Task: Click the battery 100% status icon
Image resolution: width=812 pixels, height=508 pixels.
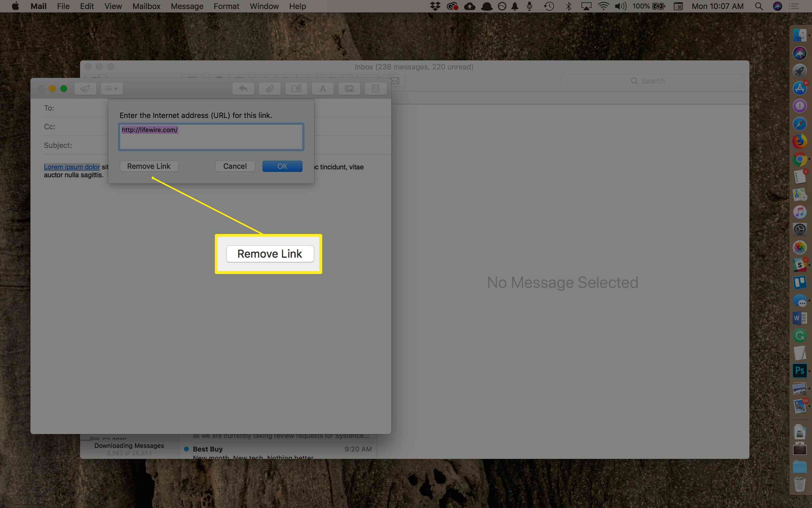Action: click(x=649, y=6)
